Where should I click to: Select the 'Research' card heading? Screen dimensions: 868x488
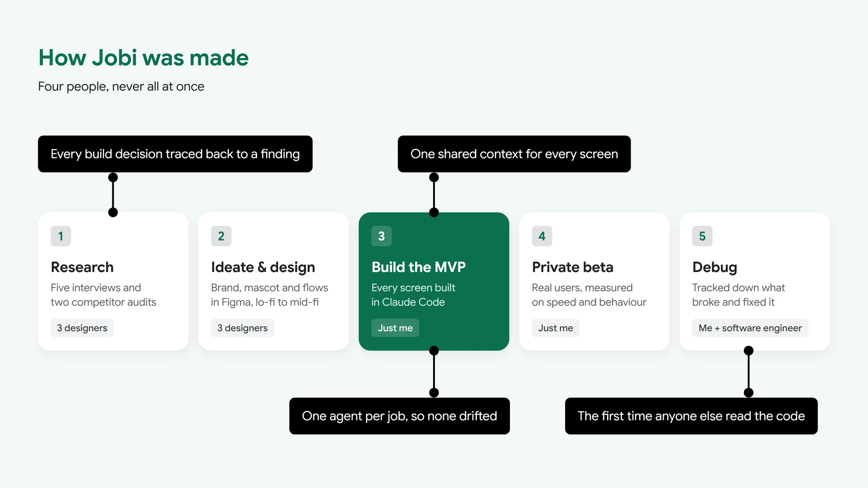tap(82, 267)
